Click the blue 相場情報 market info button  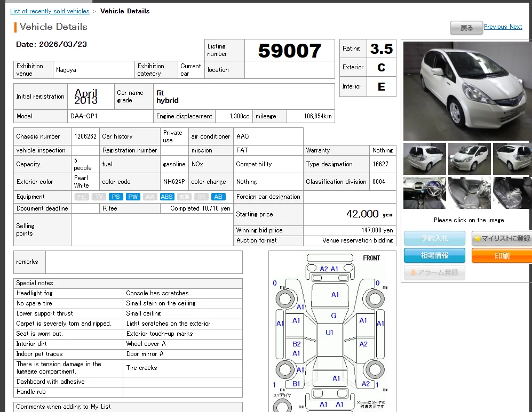[x=434, y=255]
